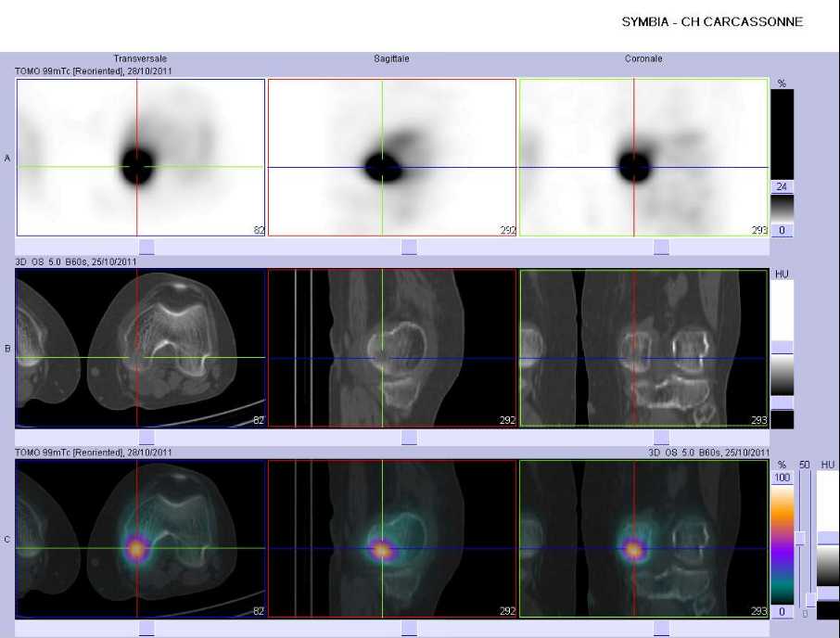Click slice slider thumb under row A coronale
The image size is (840, 638).
point(662,247)
